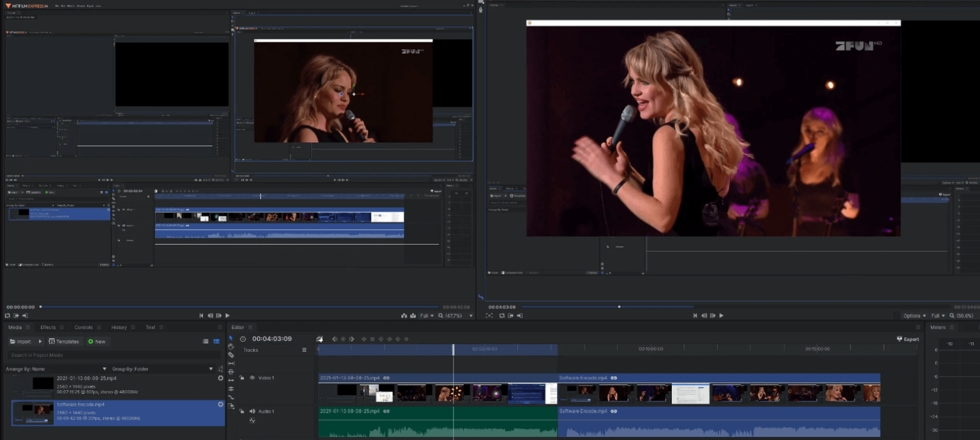Select the Rate Stretch tool in the Editor
The width and height of the screenshot is (980, 440).
coord(231,397)
